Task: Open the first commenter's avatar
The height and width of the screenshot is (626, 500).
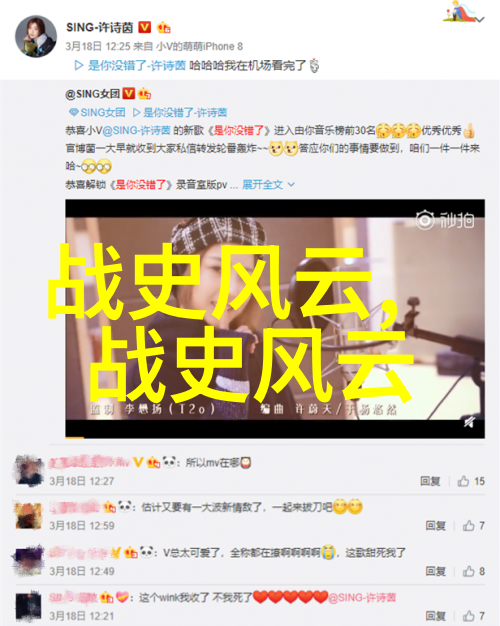Action: tap(29, 471)
